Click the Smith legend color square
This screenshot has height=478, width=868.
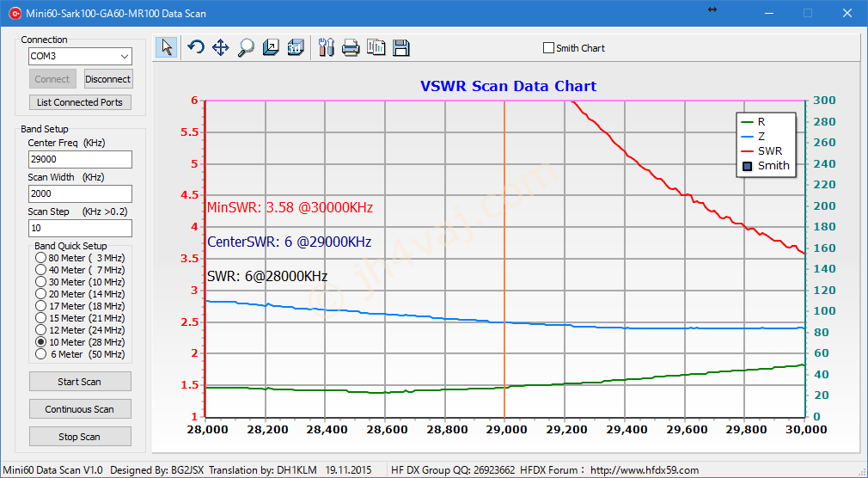pyautogui.click(x=748, y=166)
